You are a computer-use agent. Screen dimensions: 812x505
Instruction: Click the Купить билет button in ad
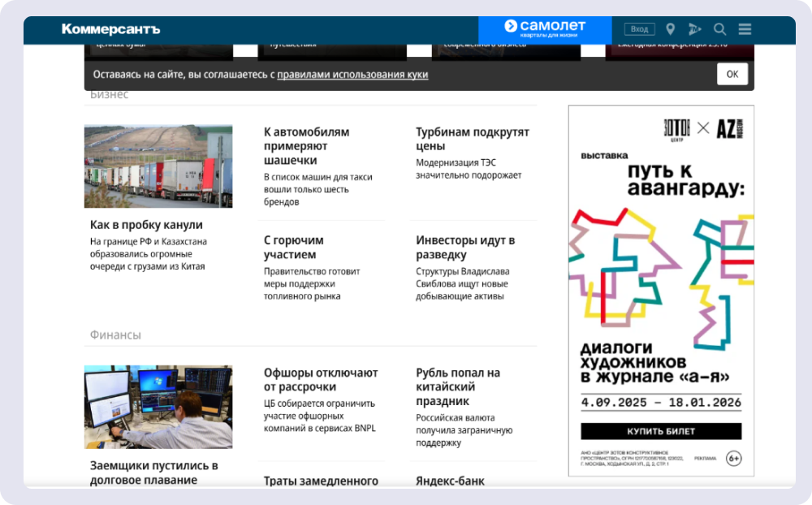pos(661,431)
